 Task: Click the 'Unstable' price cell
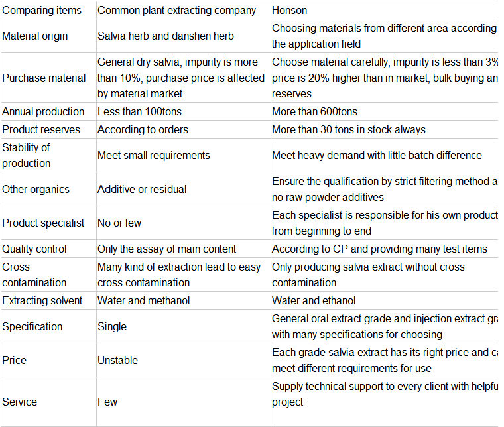pyautogui.click(x=118, y=360)
